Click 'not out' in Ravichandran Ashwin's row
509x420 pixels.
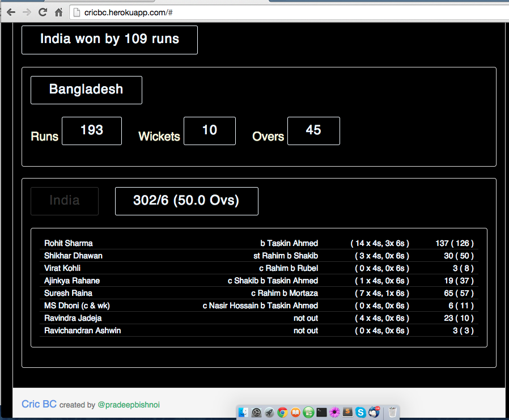pyautogui.click(x=306, y=330)
